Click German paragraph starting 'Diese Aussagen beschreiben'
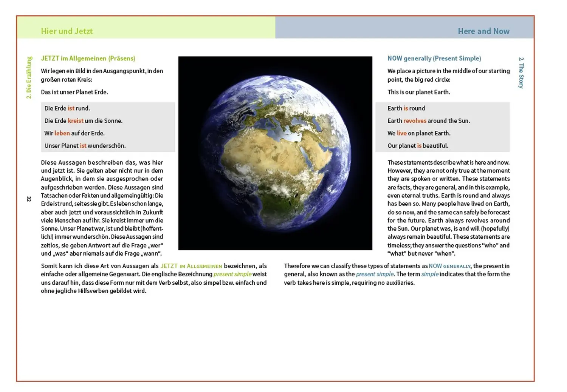Screen dimensions: 567x392 [102, 208]
